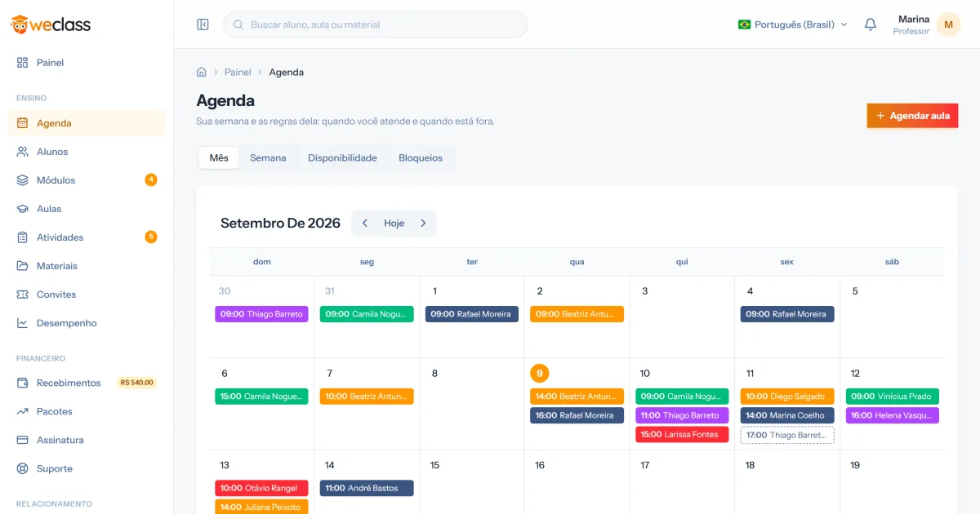Click the Pacotes trending icon
980x514 pixels.
22,411
